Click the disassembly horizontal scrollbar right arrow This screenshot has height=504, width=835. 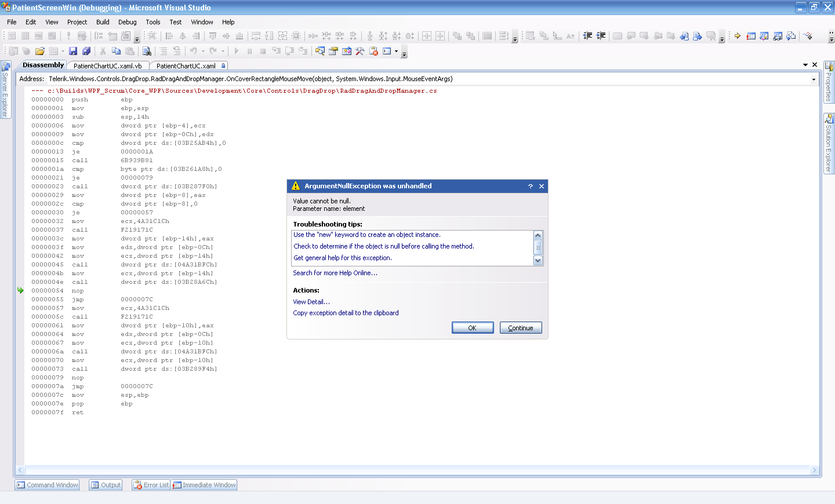[x=814, y=470]
